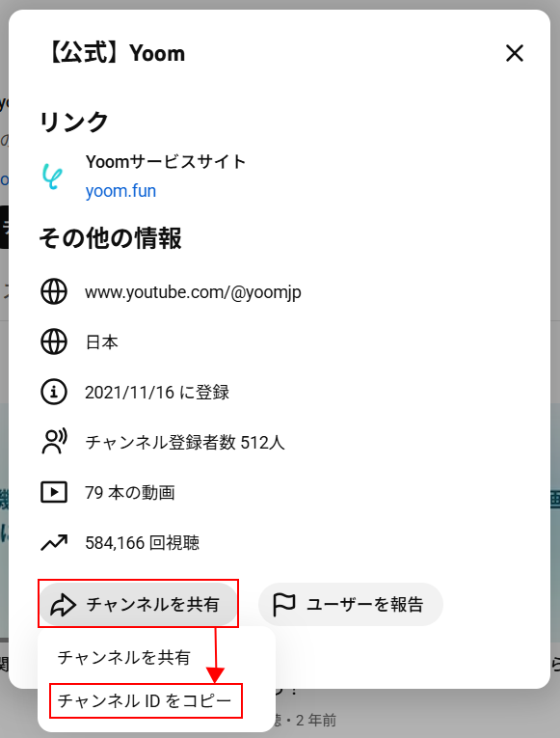Click the trending views arrow icon
Screen dimensions: 560x738
click(54, 543)
